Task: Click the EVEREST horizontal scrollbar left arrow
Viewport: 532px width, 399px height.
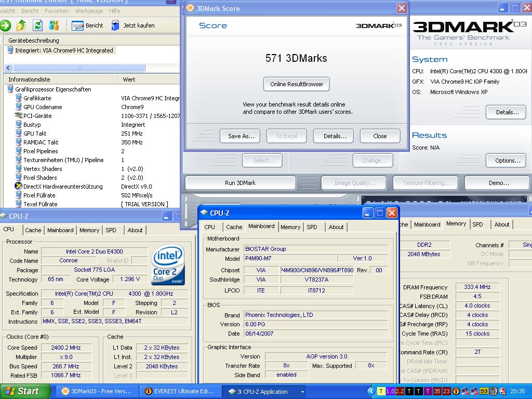Action: (8, 68)
